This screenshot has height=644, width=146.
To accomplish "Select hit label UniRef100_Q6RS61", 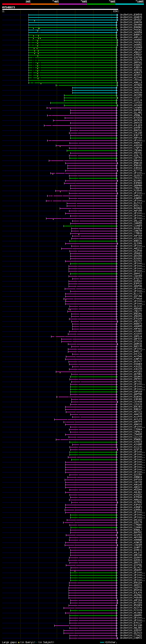I will pyautogui.click(x=131, y=63).
